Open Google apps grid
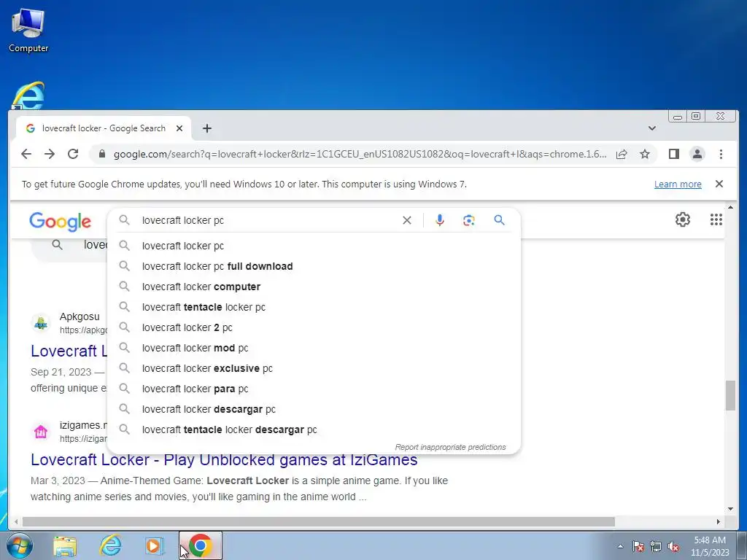This screenshot has width=747, height=560. click(x=716, y=219)
